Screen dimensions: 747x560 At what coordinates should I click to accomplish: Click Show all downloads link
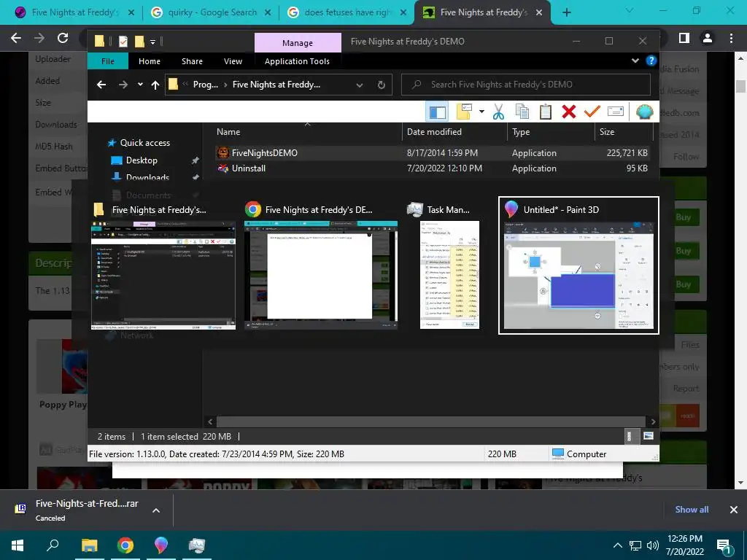point(692,510)
